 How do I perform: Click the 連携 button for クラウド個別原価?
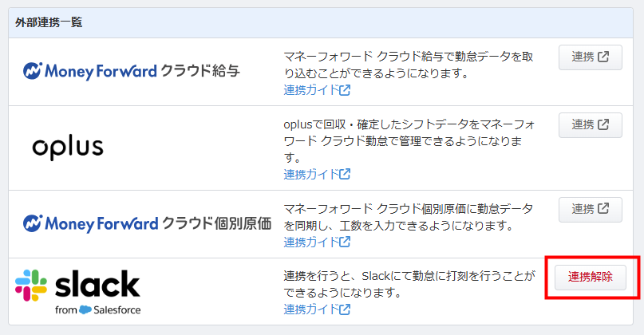click(x=591, y=209)
